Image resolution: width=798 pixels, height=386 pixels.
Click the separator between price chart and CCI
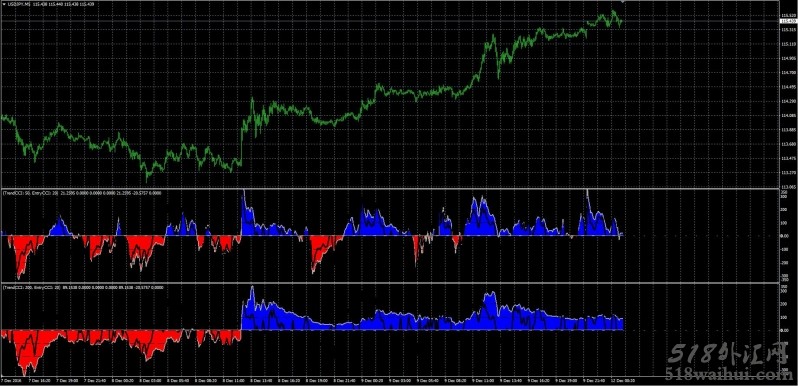point(389,189)
